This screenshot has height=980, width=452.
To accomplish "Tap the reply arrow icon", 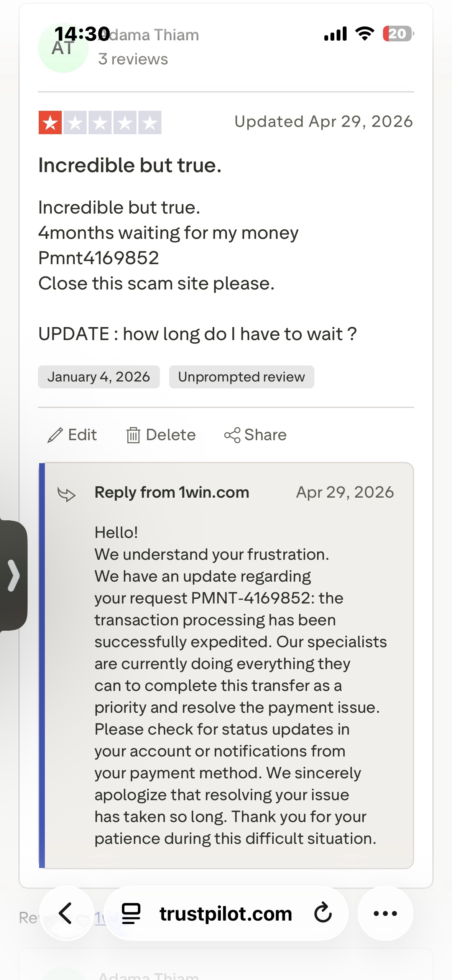I will [x=66, y=494].
